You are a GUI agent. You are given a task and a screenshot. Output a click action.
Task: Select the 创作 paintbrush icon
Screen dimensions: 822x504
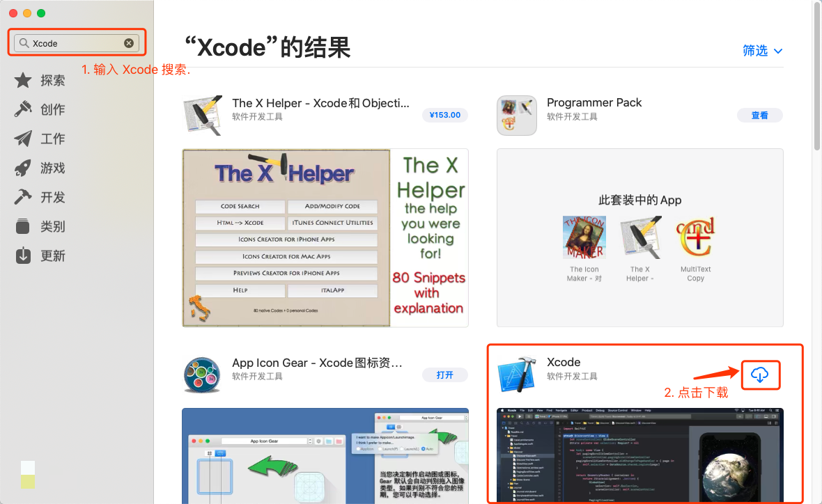[x=22, y=109]
